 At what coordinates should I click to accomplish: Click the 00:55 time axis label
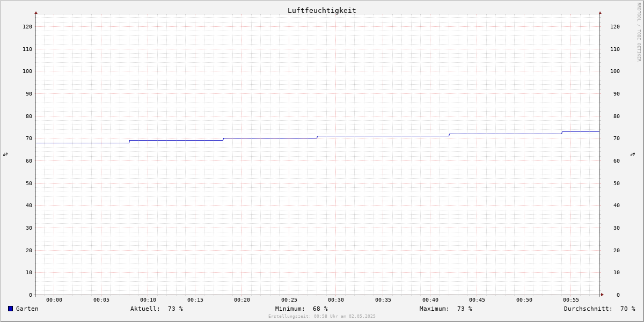click(571, 300)
